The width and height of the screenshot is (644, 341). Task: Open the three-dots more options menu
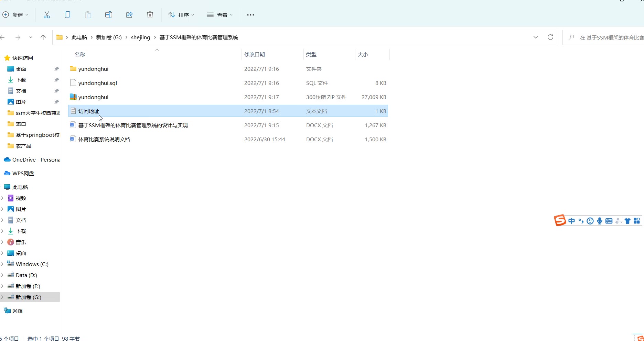(250, 15)
